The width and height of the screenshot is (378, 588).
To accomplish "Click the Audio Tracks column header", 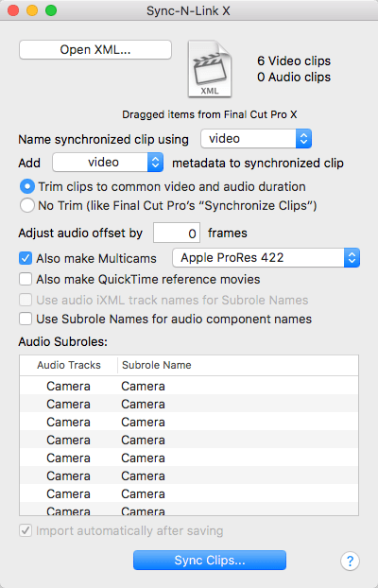I will click(x=69, y=365).
